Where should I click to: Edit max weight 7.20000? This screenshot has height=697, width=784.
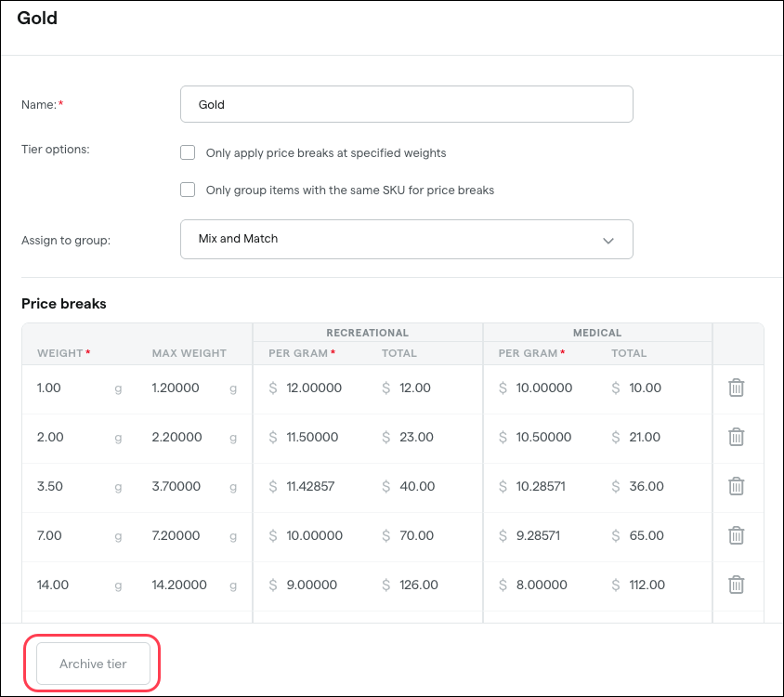click(x=176, y=535)
